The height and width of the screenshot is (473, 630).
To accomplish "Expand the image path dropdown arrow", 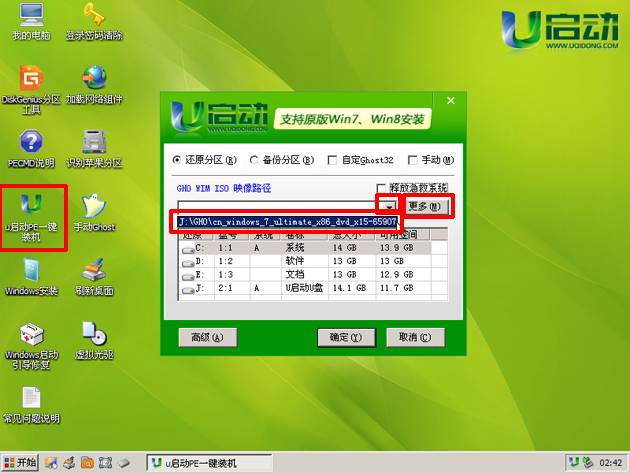I will coord(389,206).
